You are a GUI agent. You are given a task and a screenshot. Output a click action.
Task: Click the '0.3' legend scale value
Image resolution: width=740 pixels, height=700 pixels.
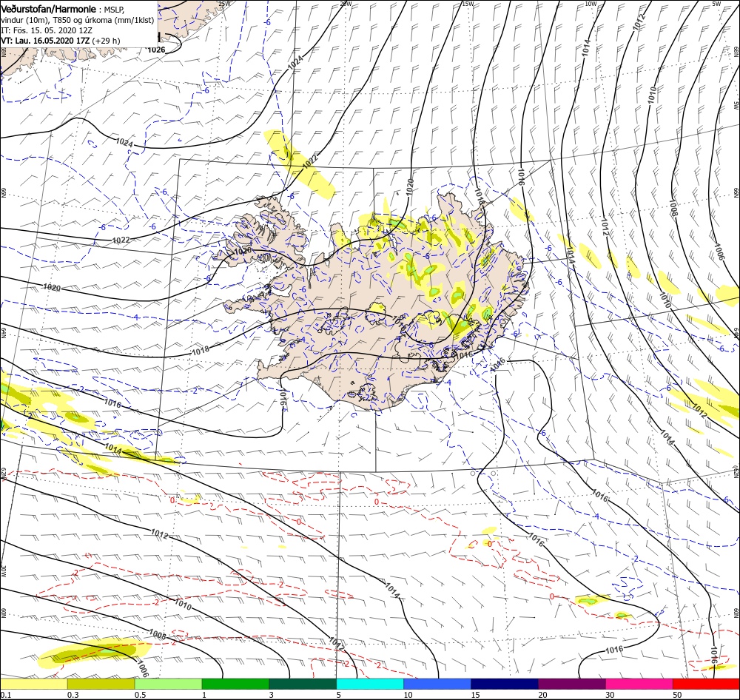click(73, 695)
